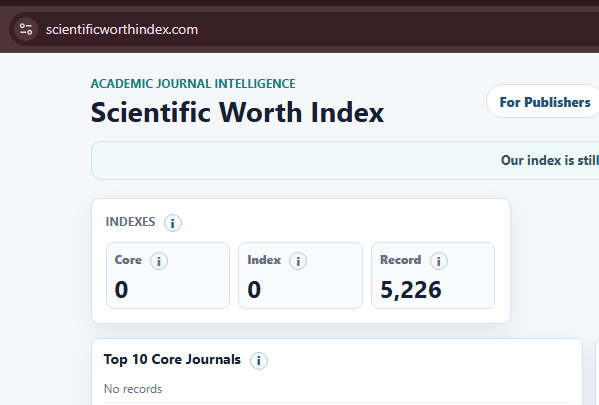Show info icon beside Core

click(x=159, y=261)
